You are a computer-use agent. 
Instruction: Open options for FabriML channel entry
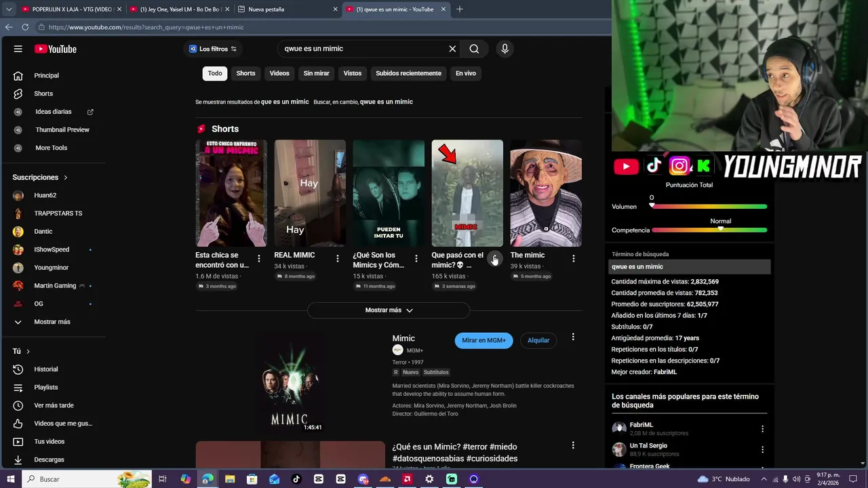(762, 429)
